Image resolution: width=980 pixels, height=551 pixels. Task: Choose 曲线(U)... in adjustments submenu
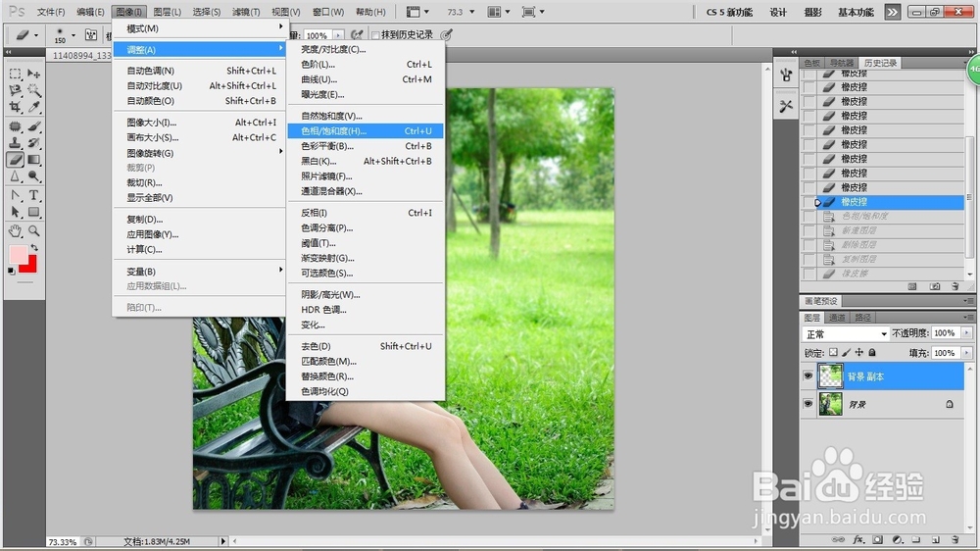pyautogui.click(x=366, y=79)
